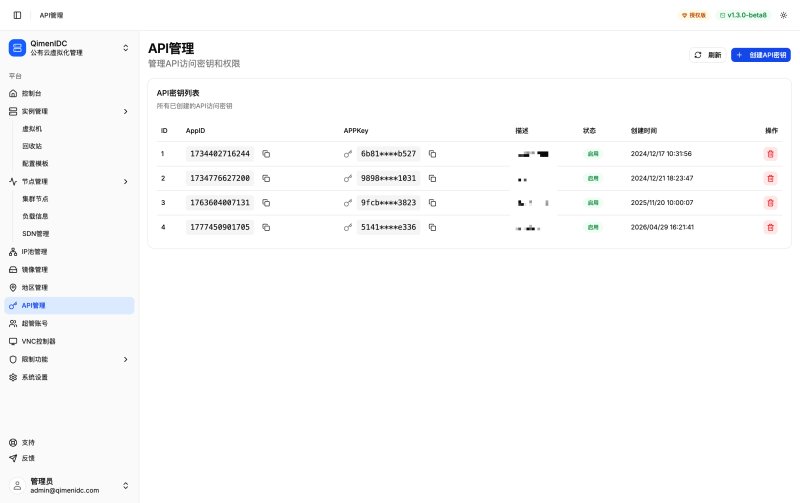The width and height of the screenshot is (800, 503).
Task: Click APPKey value 6b81****b527
Action: click(388, 154)
